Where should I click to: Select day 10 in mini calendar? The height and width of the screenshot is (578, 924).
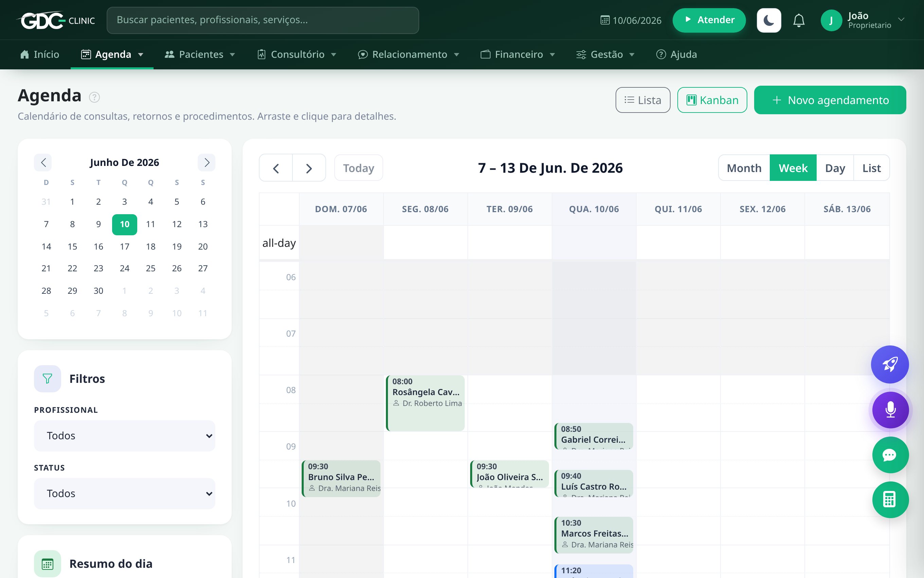tap(124, 224)
